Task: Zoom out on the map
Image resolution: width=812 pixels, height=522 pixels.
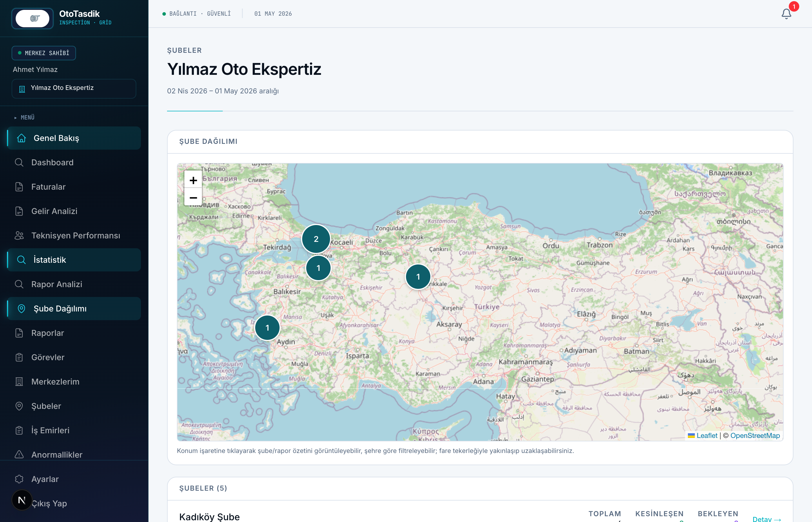Action: click(x=193, y=197)
